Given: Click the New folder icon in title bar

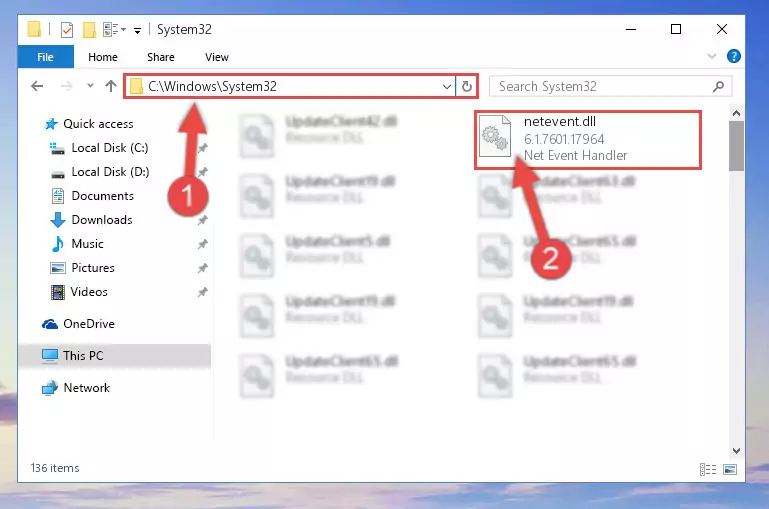Looking at the screenshot, I should [89, 30].
